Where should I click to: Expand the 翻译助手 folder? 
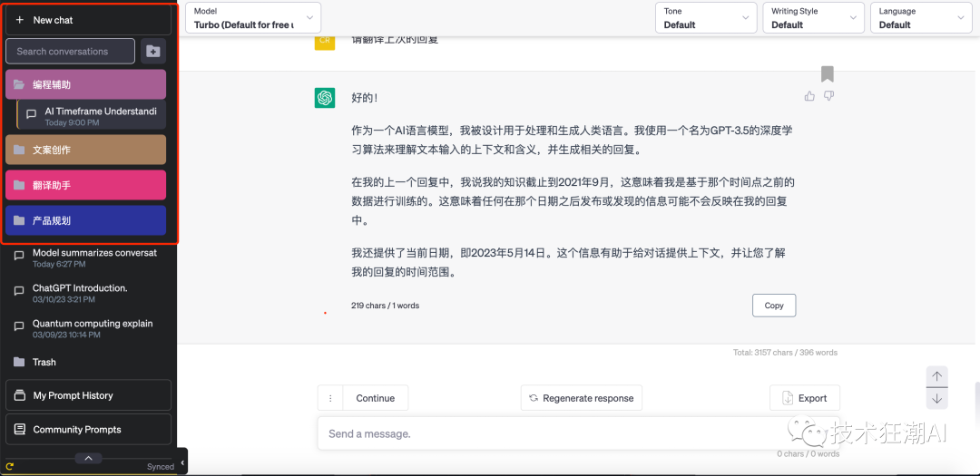85,185
